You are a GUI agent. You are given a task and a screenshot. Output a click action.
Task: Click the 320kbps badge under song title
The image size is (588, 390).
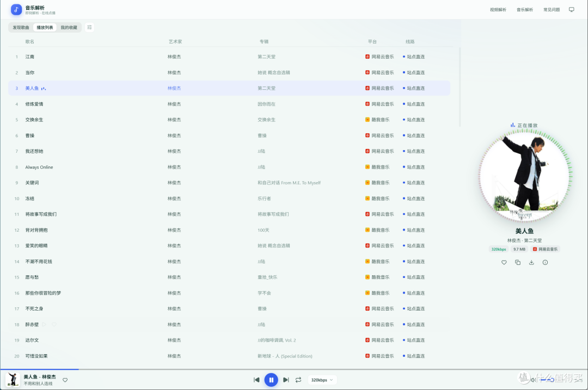click(x=499, y=249)
